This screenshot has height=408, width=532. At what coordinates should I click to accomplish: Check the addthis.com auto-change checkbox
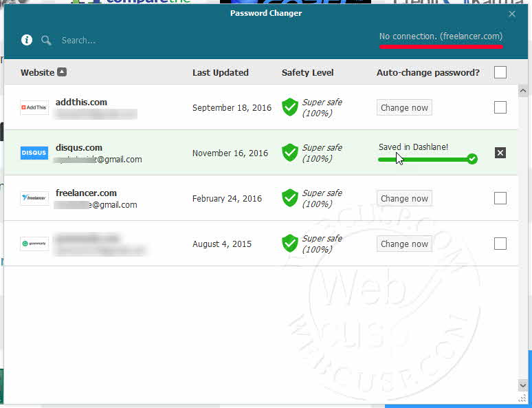point(500,107)
